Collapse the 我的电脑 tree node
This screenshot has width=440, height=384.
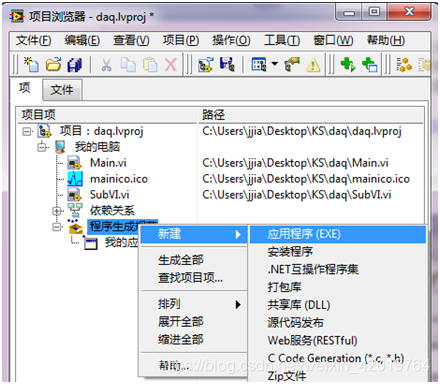coord(42,147)
